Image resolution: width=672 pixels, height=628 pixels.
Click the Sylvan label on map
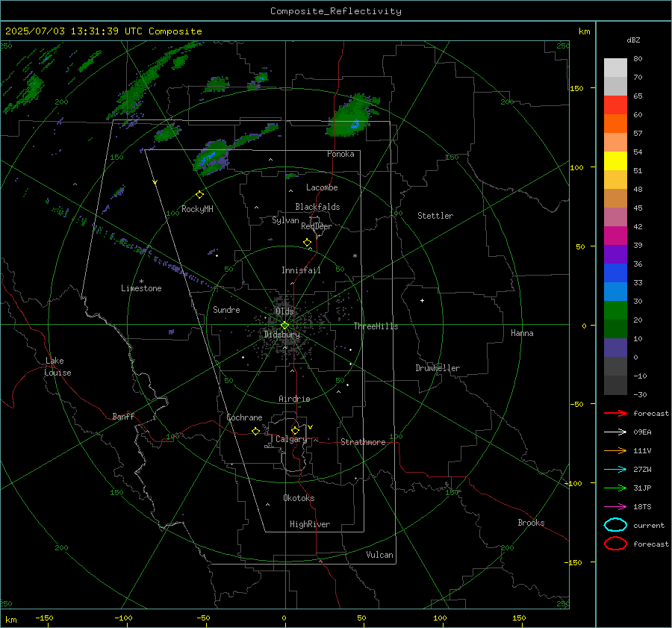click(x=285, y=220)
